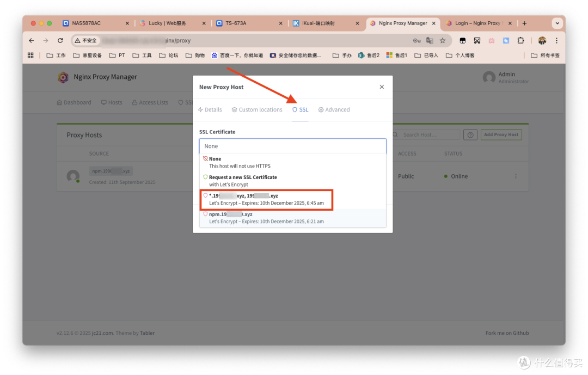Switch to the Login – Nginx Proxy tab

point(477,23)
